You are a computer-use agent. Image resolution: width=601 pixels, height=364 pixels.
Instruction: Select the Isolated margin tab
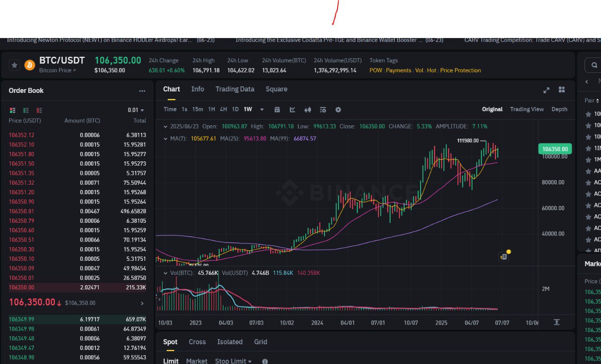[x=230, y=342]
